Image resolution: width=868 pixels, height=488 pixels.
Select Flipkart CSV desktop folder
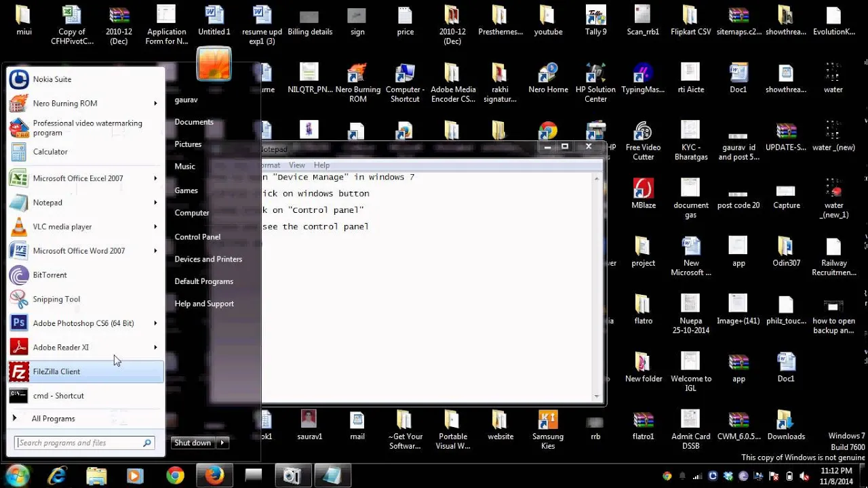pos(690,21)
